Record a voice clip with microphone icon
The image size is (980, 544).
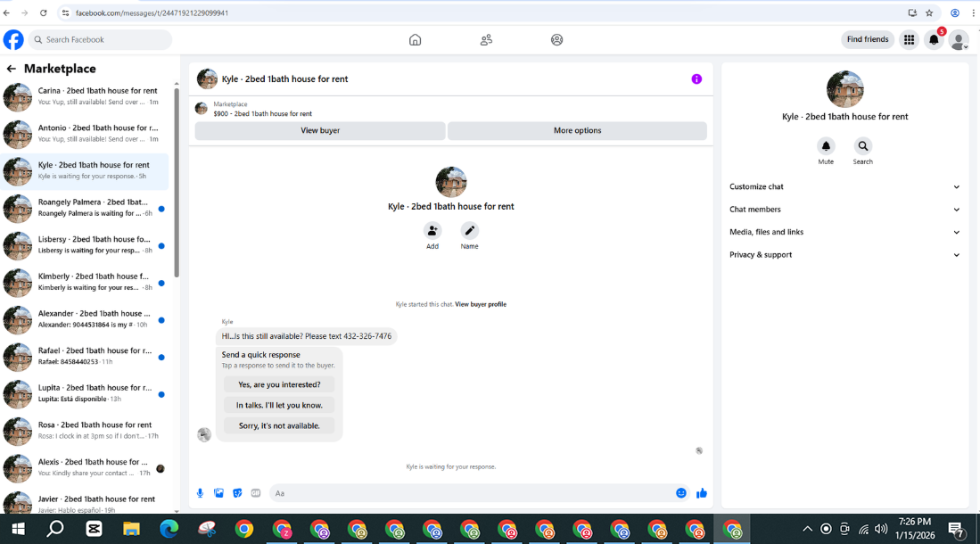tap(200, 493)
